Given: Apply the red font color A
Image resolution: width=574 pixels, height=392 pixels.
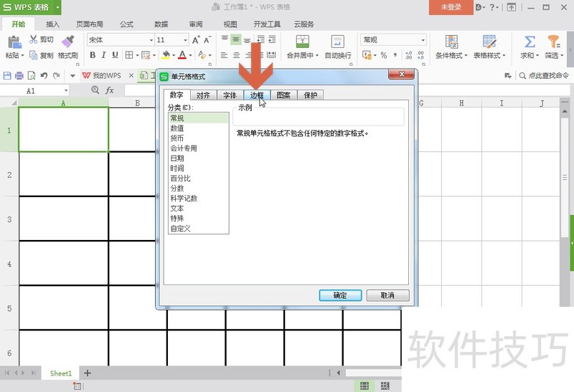Looking at the screenshot, I should pyautogui.click(x=182, y=55).
